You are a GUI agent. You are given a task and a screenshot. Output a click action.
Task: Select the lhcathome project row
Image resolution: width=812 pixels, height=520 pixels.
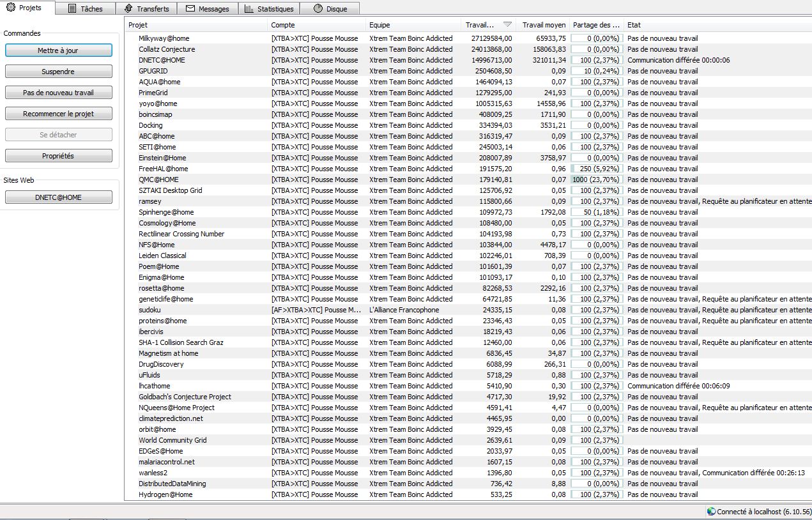click(468, 386)
